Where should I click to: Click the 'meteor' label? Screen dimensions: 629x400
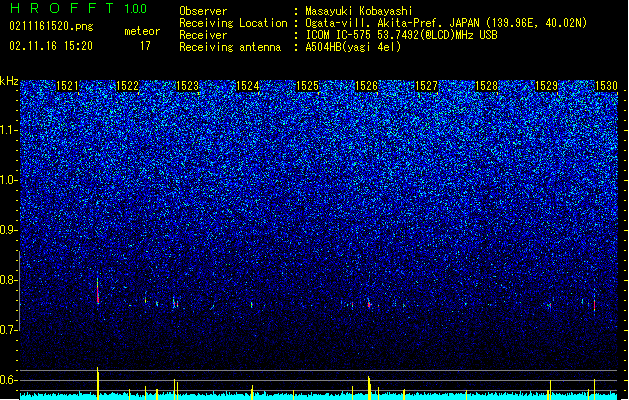(142, 31)
